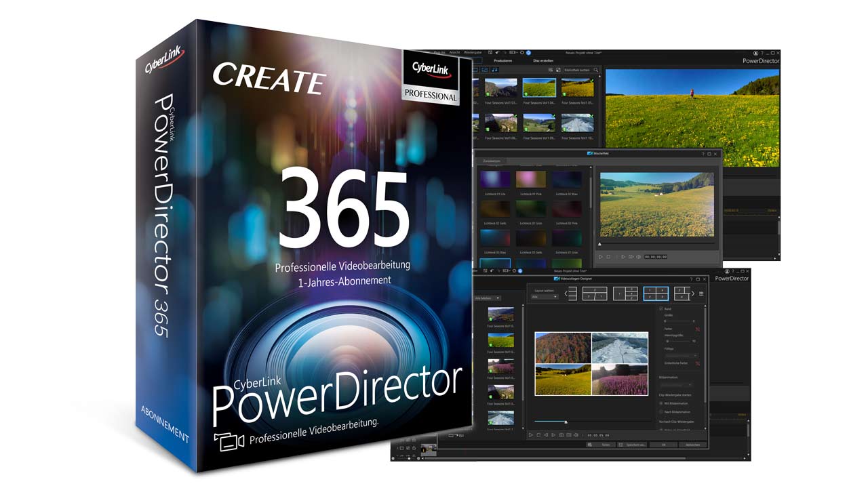Open the layout grid overview icon
This screenshot has height=488, width=868.
click(x=701, y=293)
